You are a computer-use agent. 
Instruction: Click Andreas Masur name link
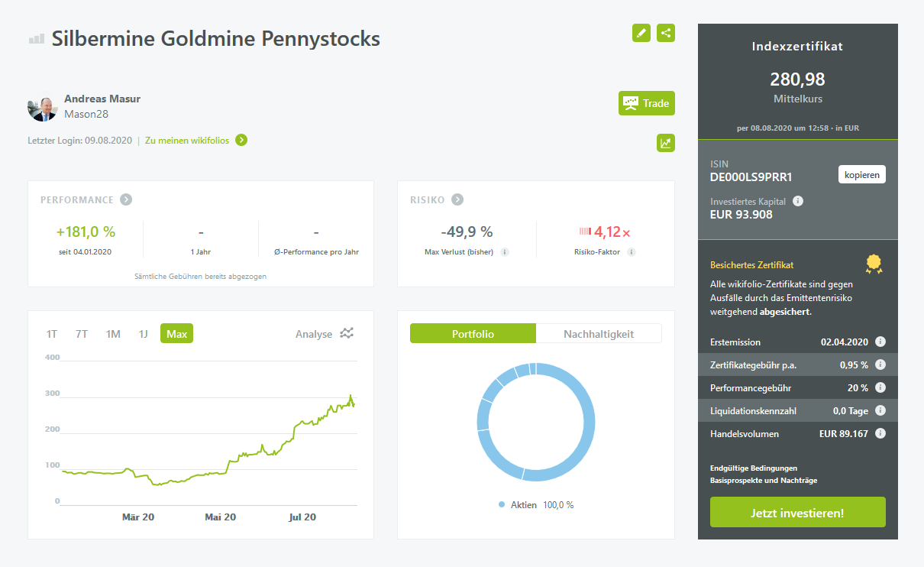(x=102, y=99)
